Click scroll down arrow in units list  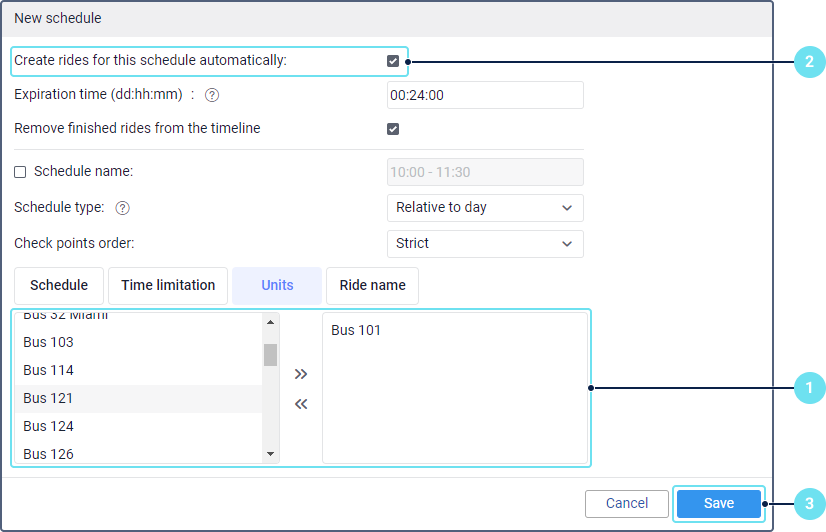pyautogui.click(x=270, y=454)
